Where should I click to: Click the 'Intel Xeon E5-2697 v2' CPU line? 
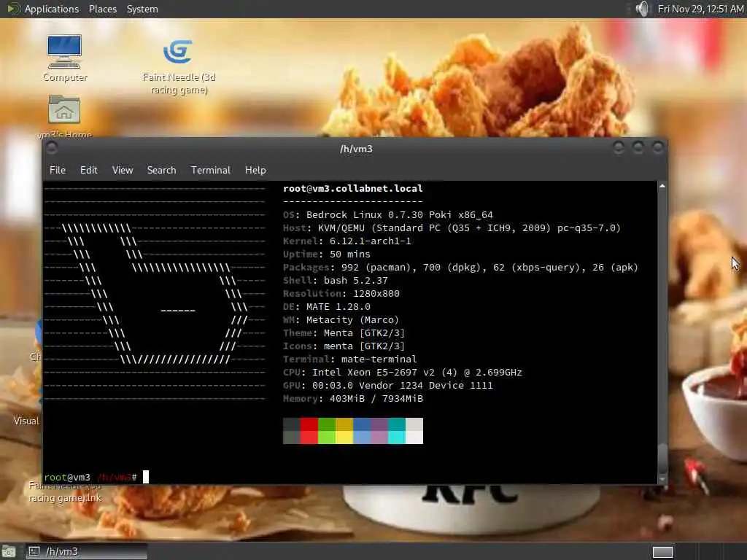[403, 373]
